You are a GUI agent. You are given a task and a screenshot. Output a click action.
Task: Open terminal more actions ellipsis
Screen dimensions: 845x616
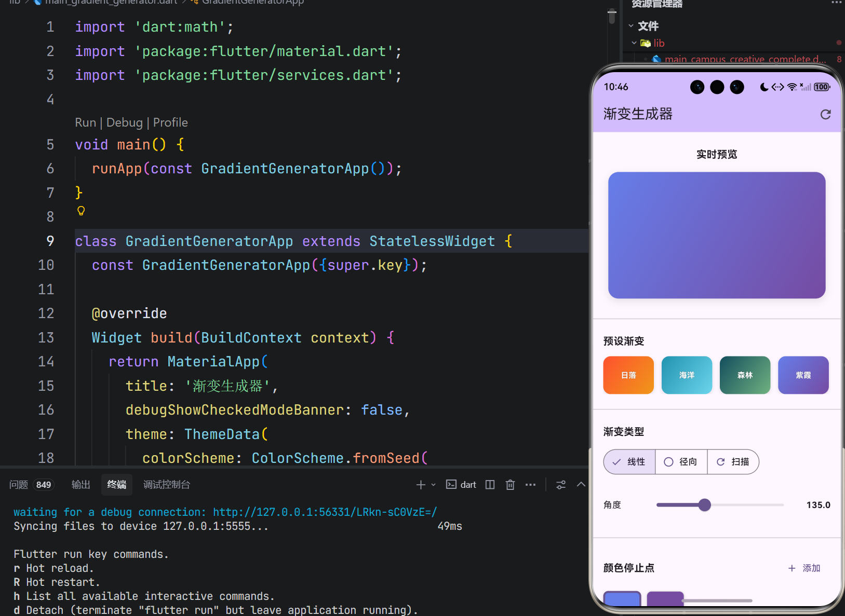pyautogui.click(x=530, y=485)
